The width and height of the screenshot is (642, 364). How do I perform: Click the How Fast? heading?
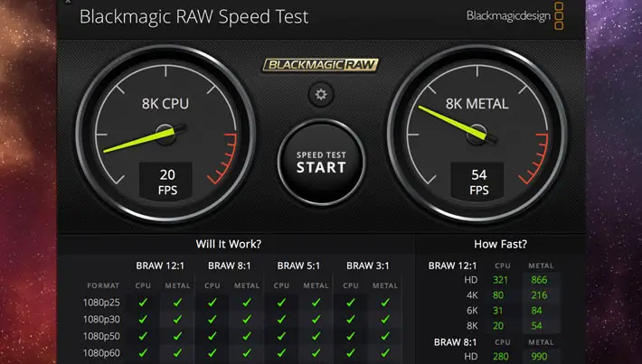coord(500,244)
